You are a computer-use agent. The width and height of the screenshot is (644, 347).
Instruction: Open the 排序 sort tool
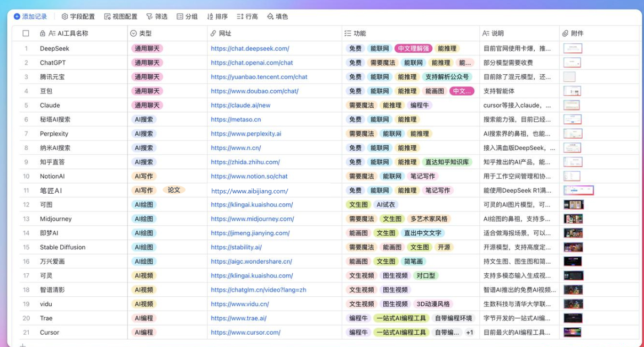tap(218, 17)
